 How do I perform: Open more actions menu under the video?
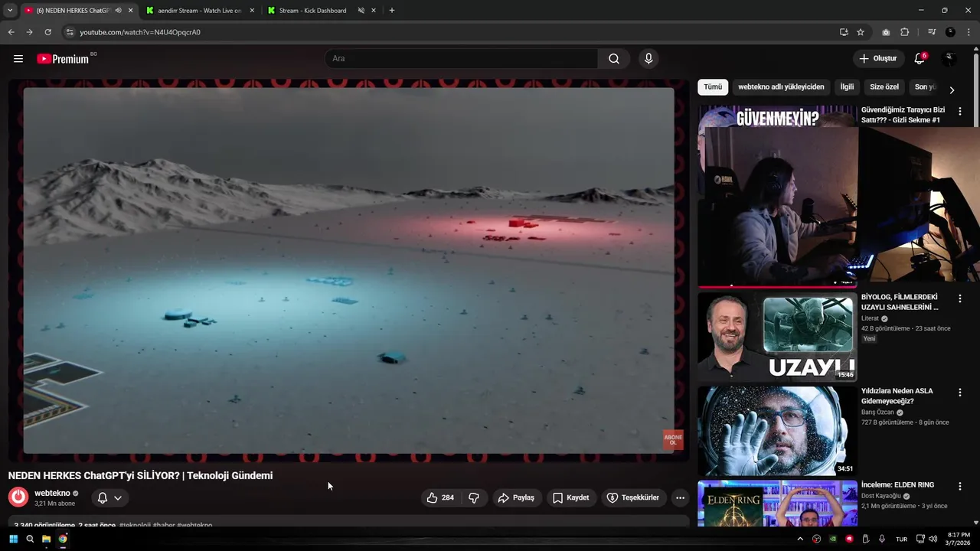(680, 497)
